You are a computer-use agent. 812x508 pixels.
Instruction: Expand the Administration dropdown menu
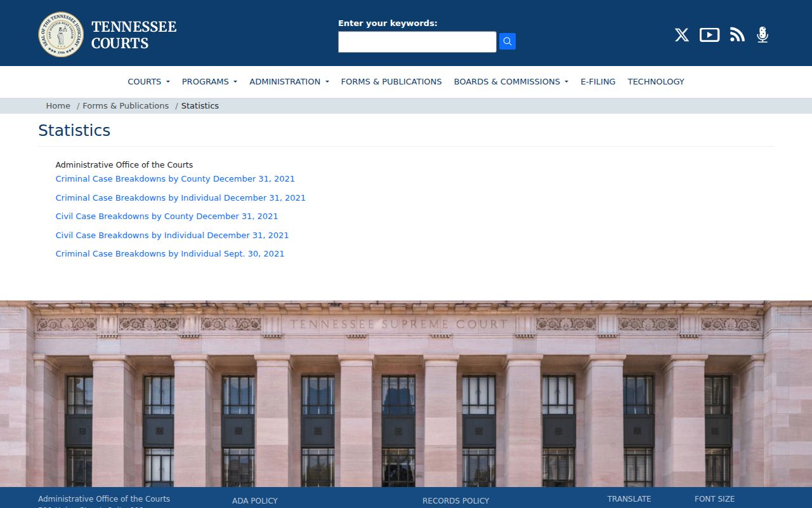click(289, 81)
